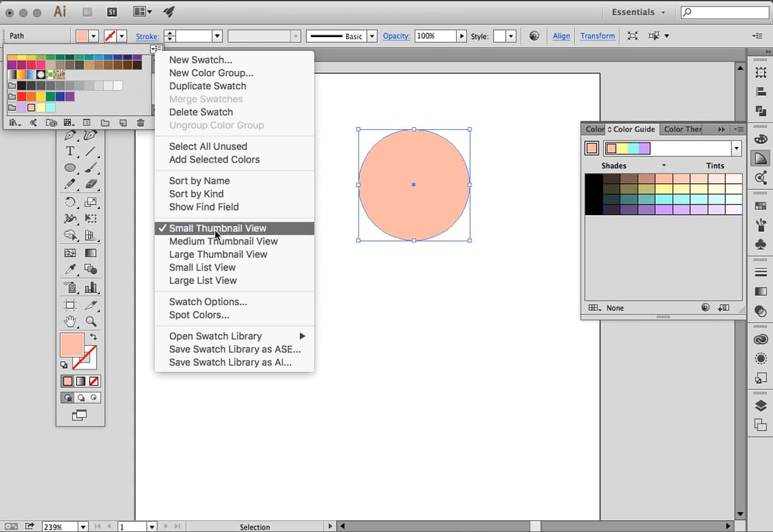Open the Recolor Artwork wheel in Control bar
This screenshot has height=532, width=773.
(534, 35)
